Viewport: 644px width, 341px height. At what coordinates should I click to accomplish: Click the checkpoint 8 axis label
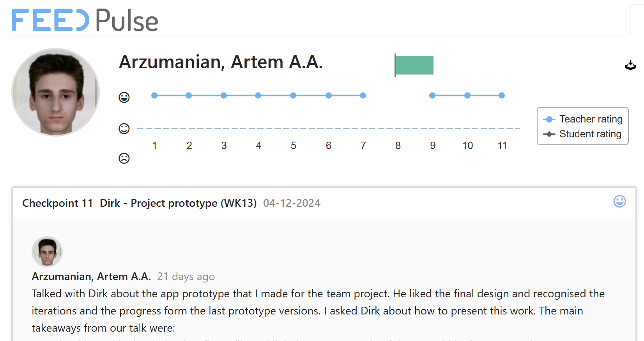tap(398, 146)
